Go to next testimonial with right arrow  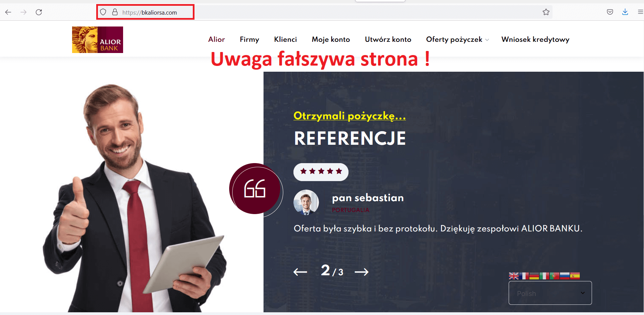(x=361, y=272)
